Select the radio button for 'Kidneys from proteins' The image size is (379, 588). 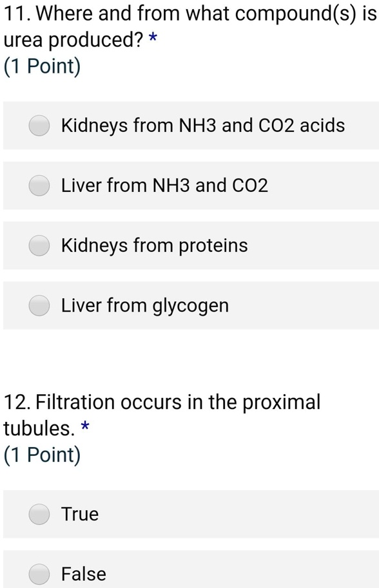pos(39,245)
